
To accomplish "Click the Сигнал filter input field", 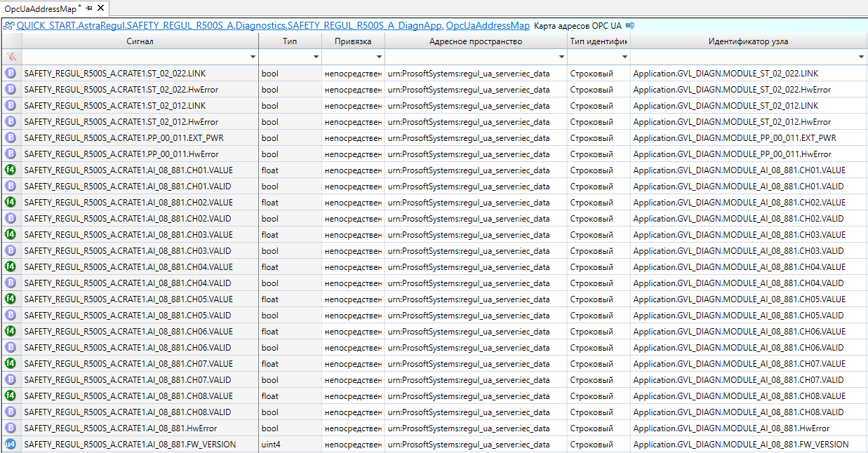I will [133, 57].
